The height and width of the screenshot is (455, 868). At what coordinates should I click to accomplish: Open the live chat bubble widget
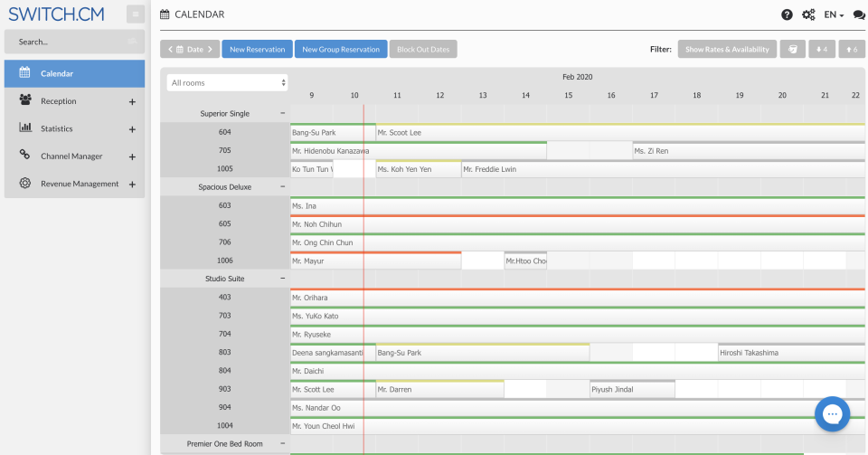coord(832,414)
